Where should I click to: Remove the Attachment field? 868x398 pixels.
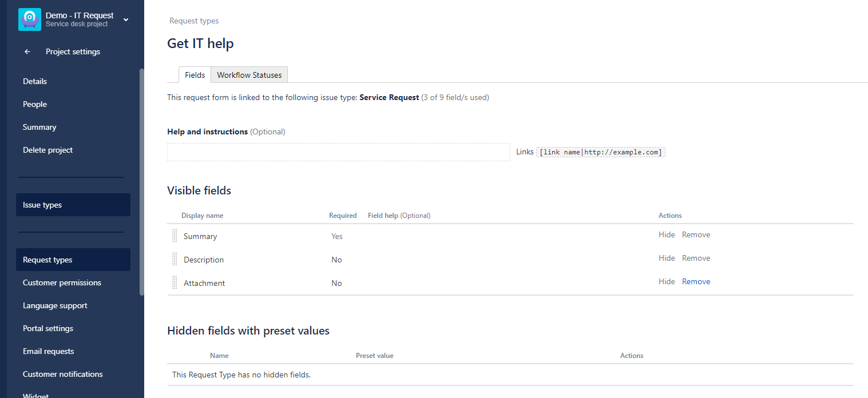click(x=696, y=281)
